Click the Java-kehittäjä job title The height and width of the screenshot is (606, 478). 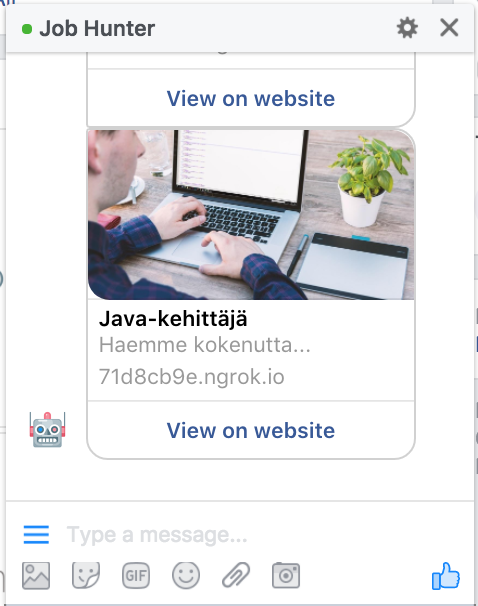[x=173, y=319]
